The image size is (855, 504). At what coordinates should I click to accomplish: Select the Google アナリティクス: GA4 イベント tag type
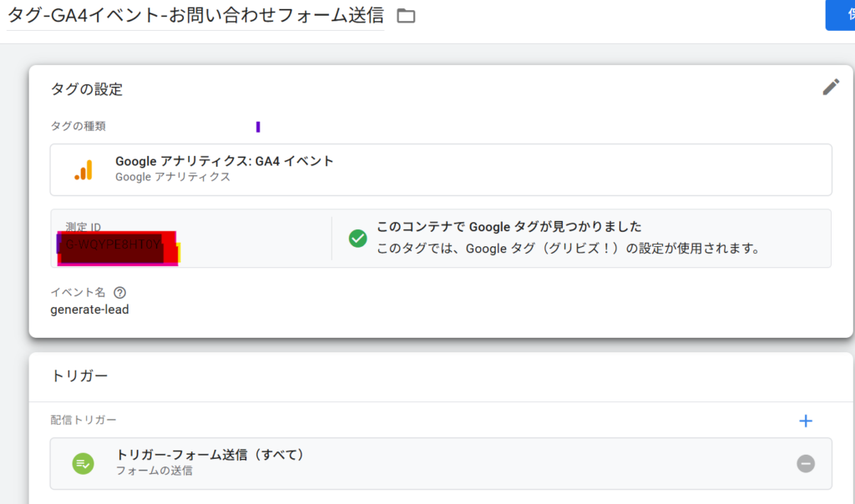pyautogui.click(x=224, y=162)
